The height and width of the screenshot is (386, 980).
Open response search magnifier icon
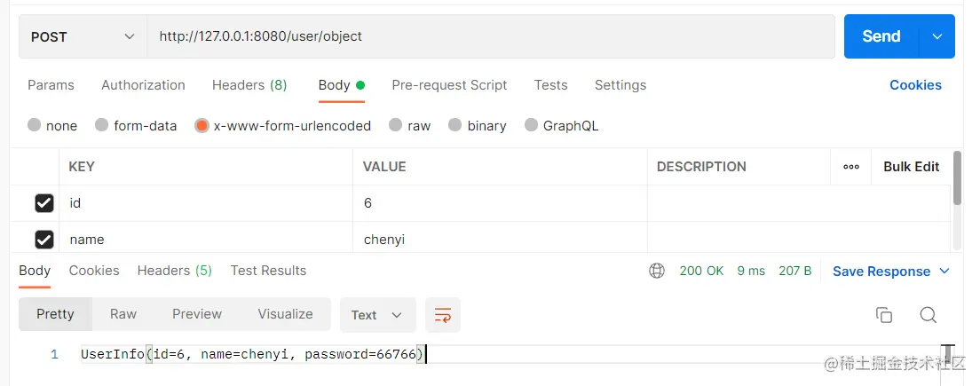[x=929, y=315]
